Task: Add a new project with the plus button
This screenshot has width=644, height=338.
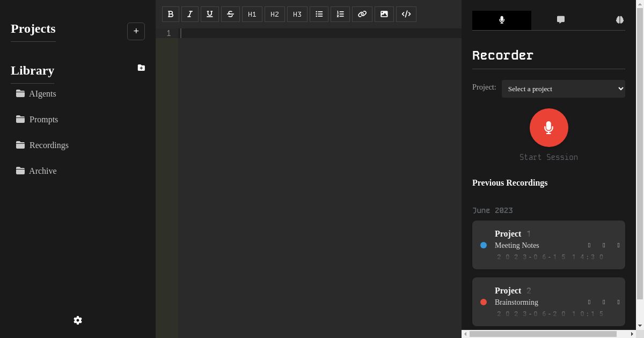Action: coord(136,31)
